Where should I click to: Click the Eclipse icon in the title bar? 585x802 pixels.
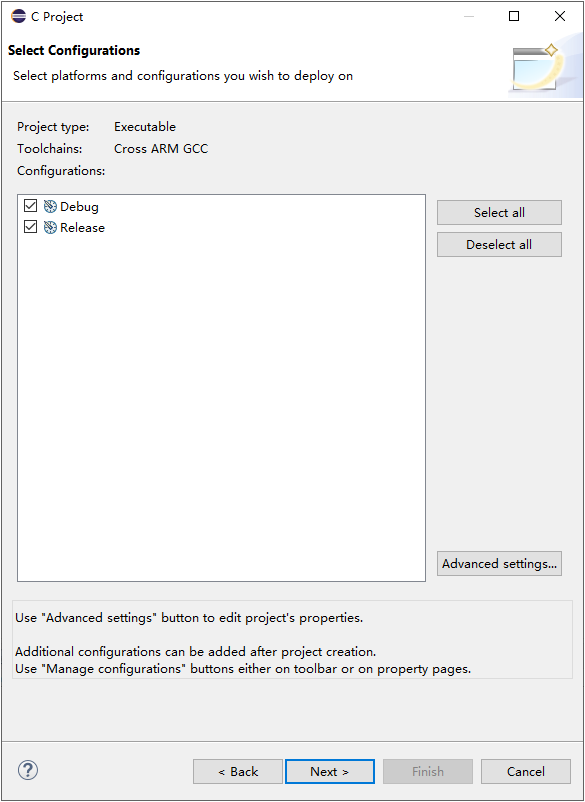coord(18,16)
